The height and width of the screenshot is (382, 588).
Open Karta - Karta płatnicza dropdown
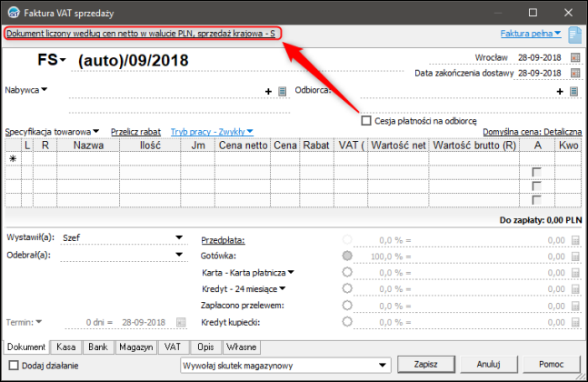[291, 273]
